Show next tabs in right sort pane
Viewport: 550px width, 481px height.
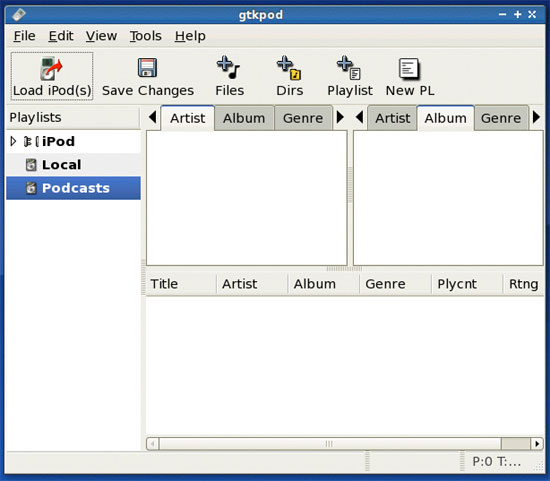[536, 117]
